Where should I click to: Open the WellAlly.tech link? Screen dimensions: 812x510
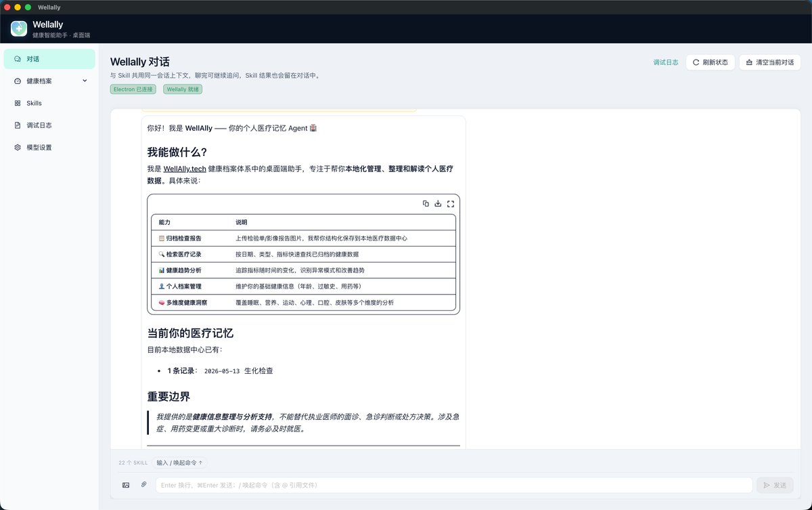[185, 169]
